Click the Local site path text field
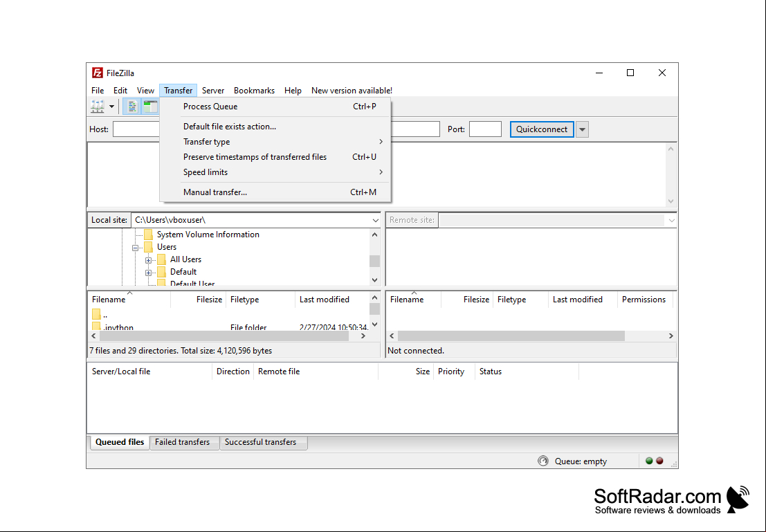This screenshot has width=766, height=532. point(251,220)
